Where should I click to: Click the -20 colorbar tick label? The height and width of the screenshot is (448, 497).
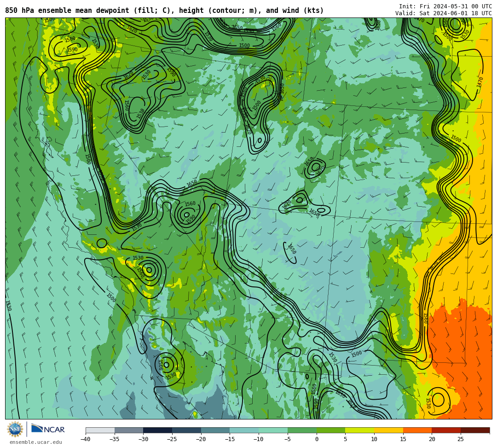(x=201, y=439)
